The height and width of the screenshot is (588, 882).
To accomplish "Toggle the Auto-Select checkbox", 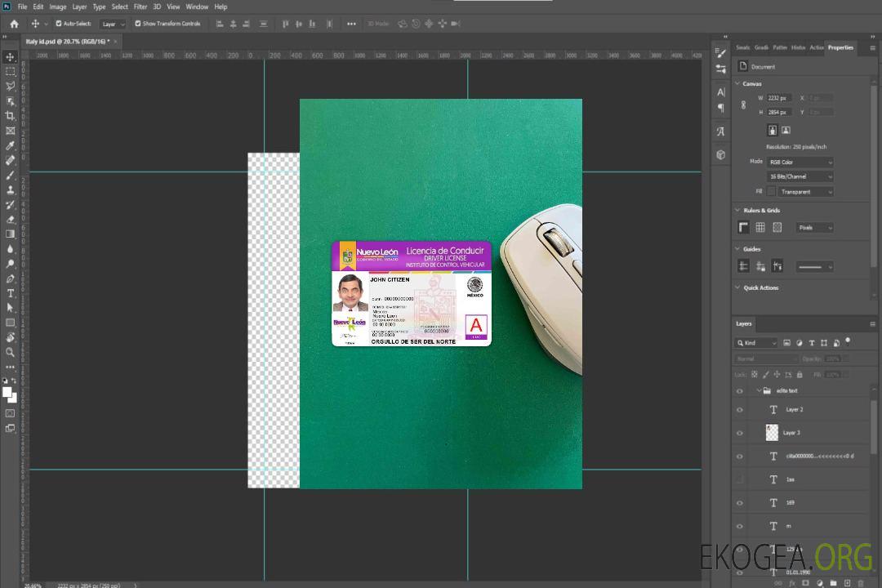I will tap(59, 24).
